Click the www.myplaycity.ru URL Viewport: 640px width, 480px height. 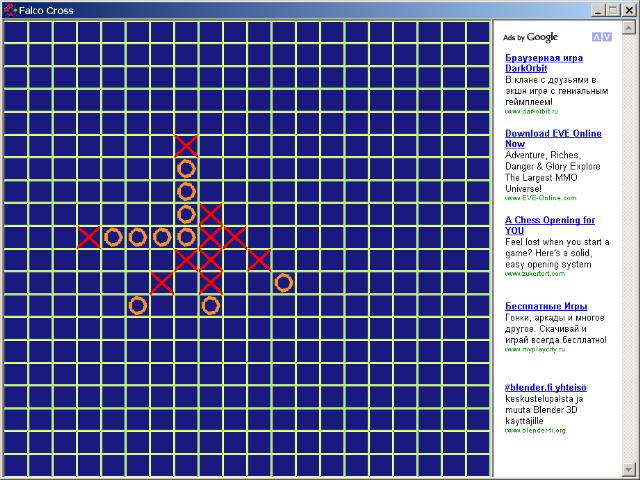[535, 349]
